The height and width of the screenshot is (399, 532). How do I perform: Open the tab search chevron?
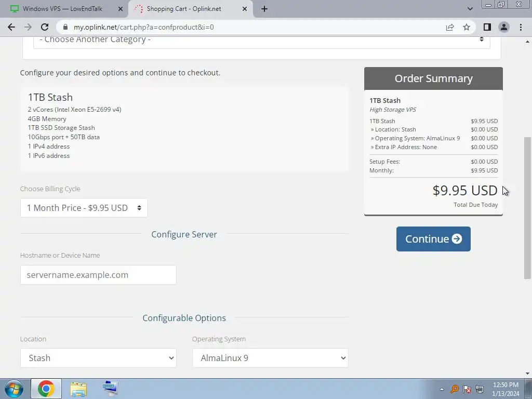tap(470, 9)
